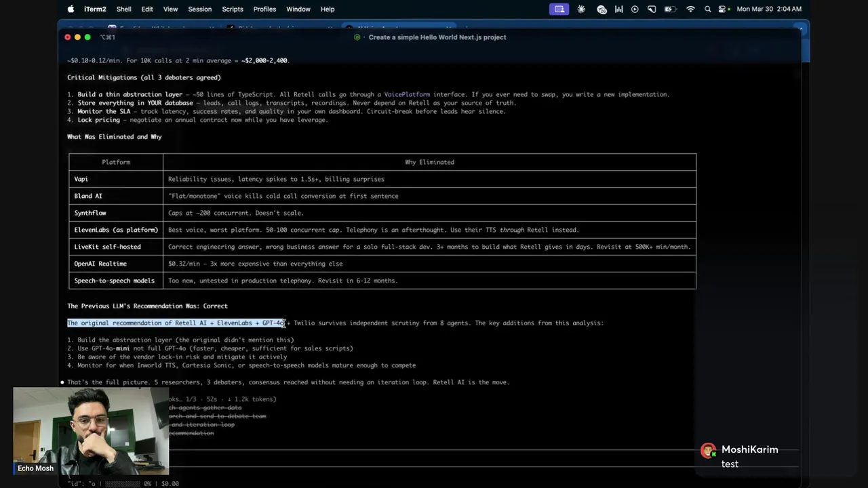Open the battery status menu
This screenshot has height=488, width=868.
(x=670, y=9)
